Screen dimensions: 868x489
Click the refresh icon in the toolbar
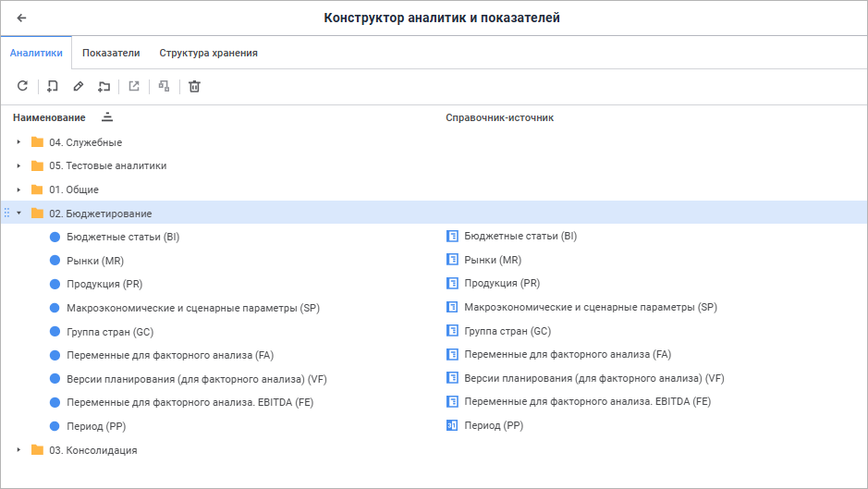23,86
